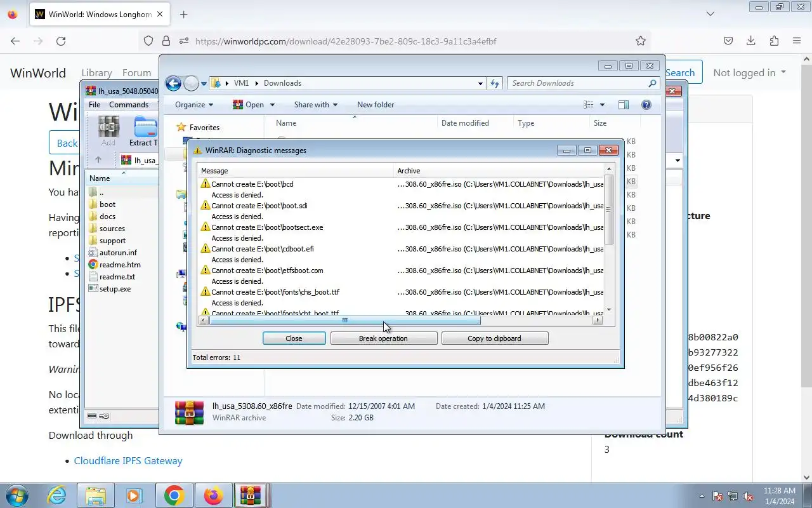Click the Explorer forward navigation button
812x508 pixels.
(x=191, y=83)
